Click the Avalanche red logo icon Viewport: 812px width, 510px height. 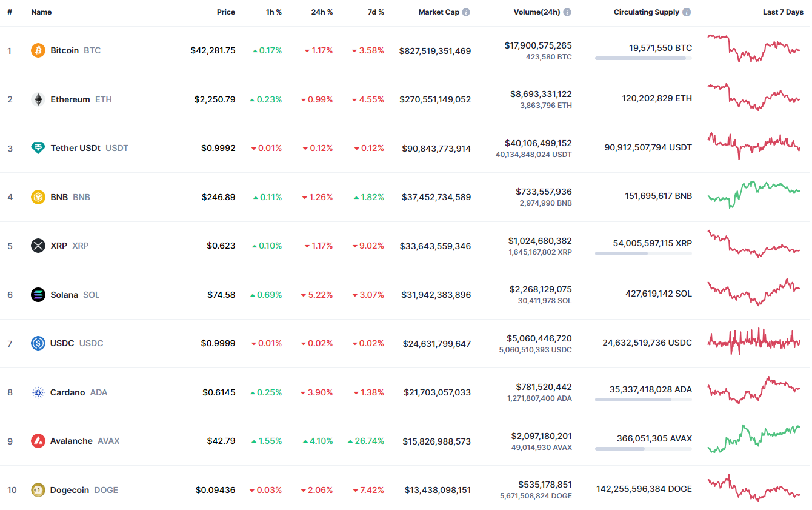point(38,441)
